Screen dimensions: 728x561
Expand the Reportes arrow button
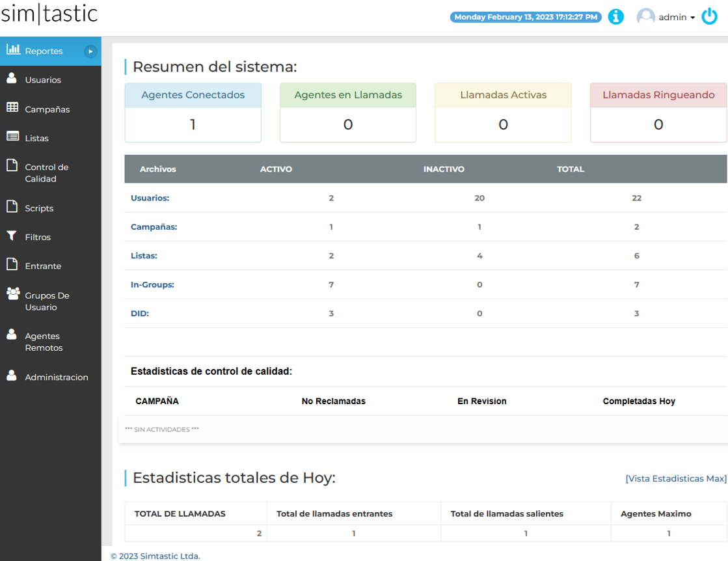[90, 51]
